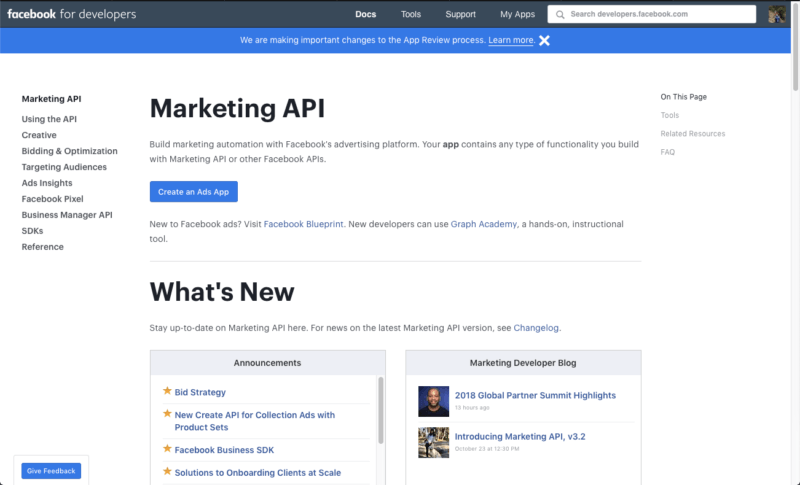Click the Give Feedback button
Viewport: 800px width, 485px height.
click(x=51, y=470)
